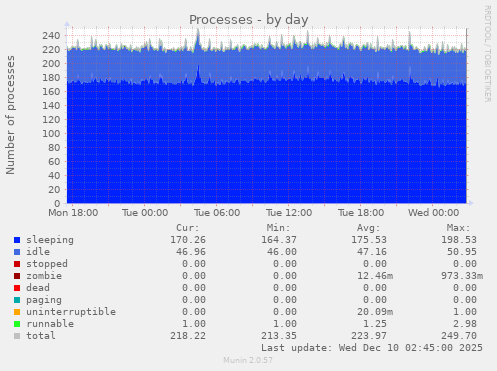Click the 'Cur:' column header
The height and width of the screenshot is (371, 497).
tap(188, 228)
